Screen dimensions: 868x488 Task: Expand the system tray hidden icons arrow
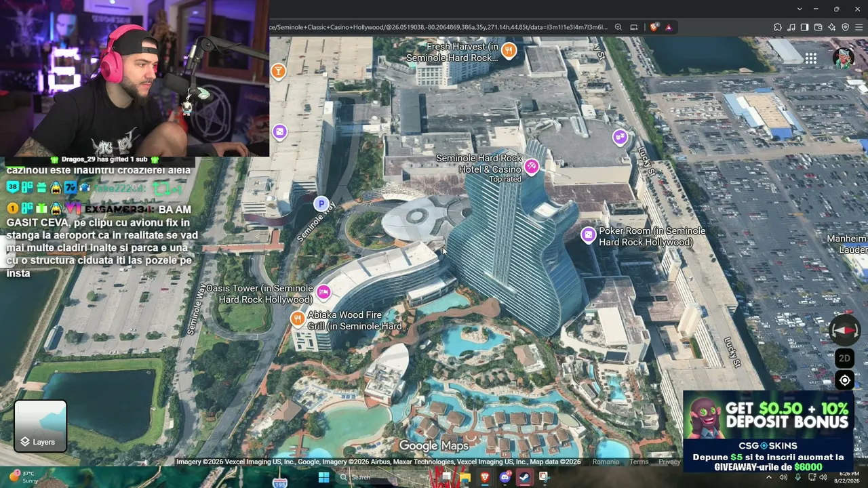769,477
